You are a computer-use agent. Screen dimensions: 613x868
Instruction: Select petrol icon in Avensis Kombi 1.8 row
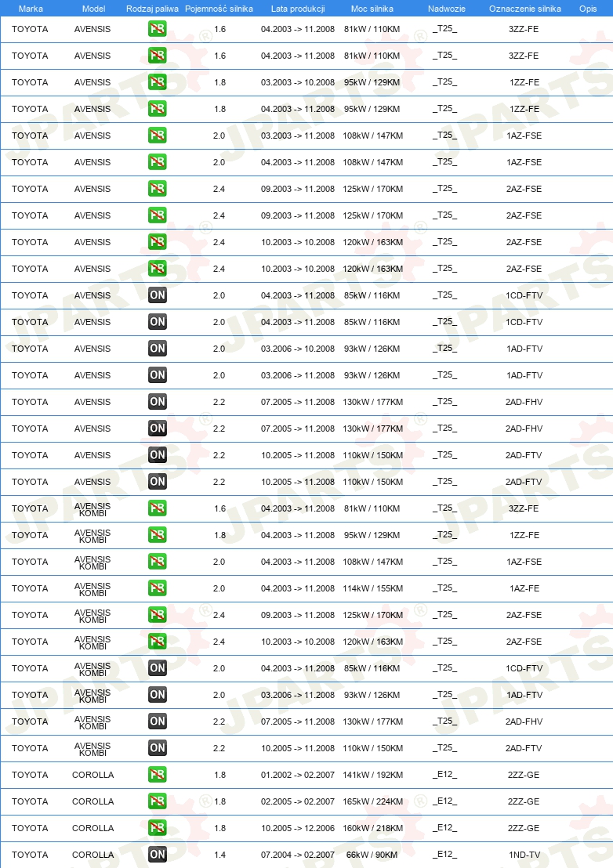158,535
